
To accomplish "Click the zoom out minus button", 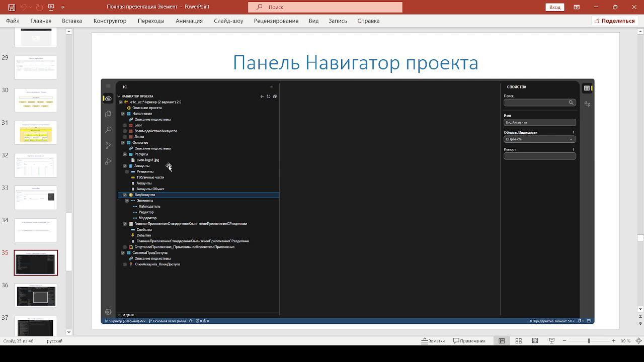I will [x=564, y=341].
